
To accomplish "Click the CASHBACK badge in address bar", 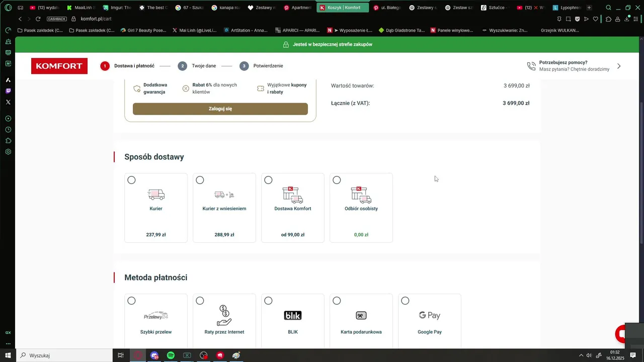I will [x=57, y=19].
